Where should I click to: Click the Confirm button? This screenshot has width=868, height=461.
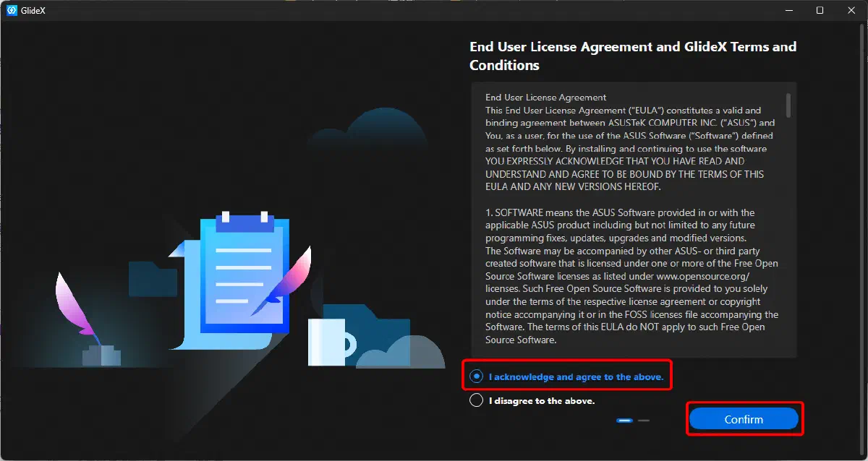tap(744, 419)
